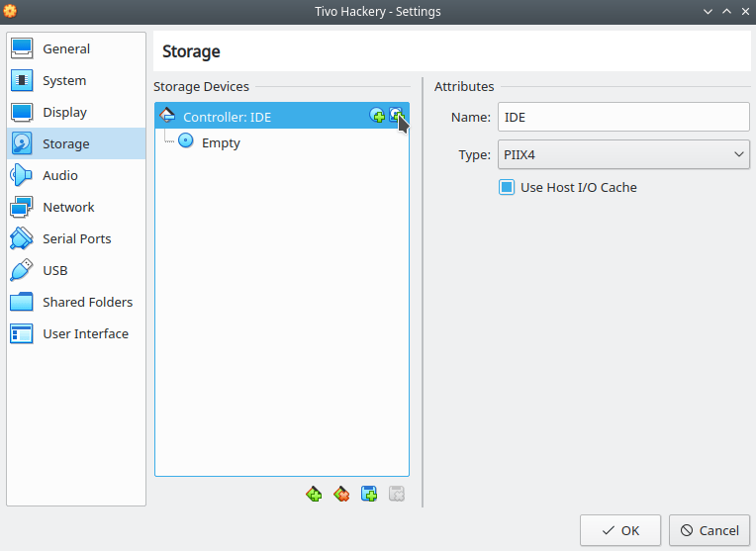Confirm settings with the OK button
This screenshot has height=551, width=756.
[620, 530]
